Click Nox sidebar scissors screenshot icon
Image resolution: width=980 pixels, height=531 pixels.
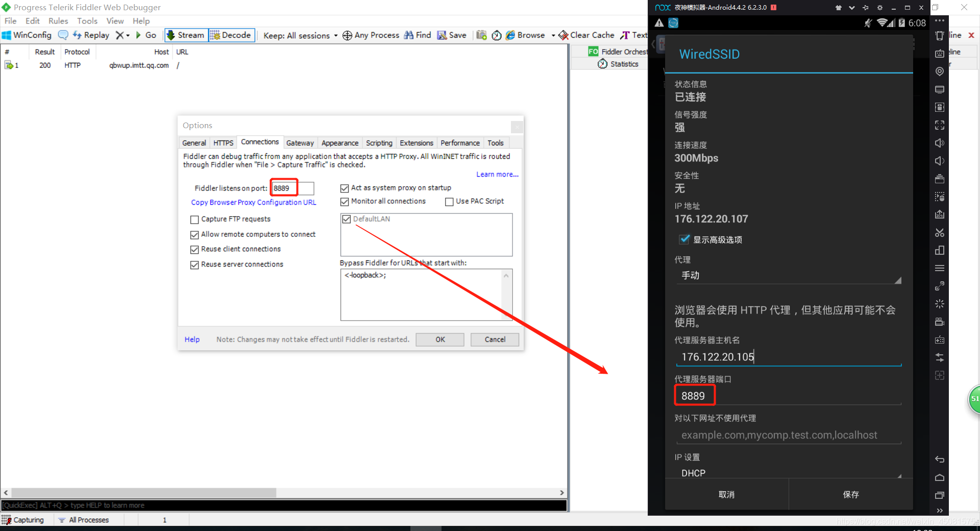click(940, 232)
